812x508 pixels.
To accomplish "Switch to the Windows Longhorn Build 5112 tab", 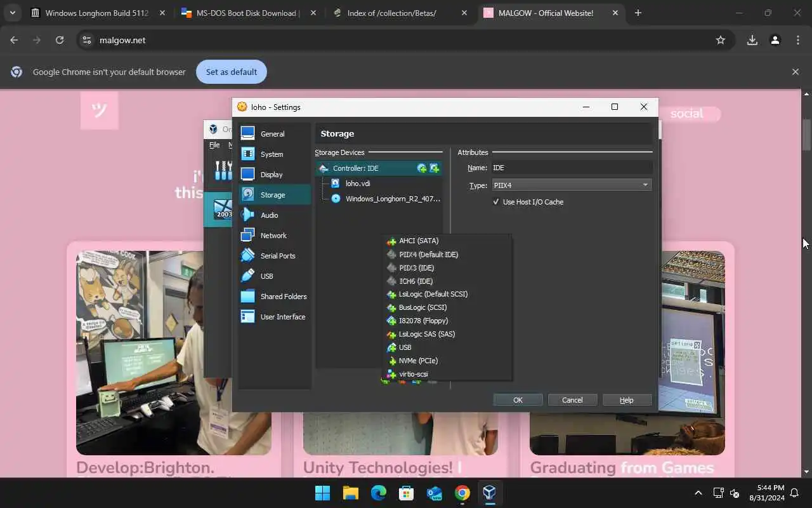I will [98, 13].
